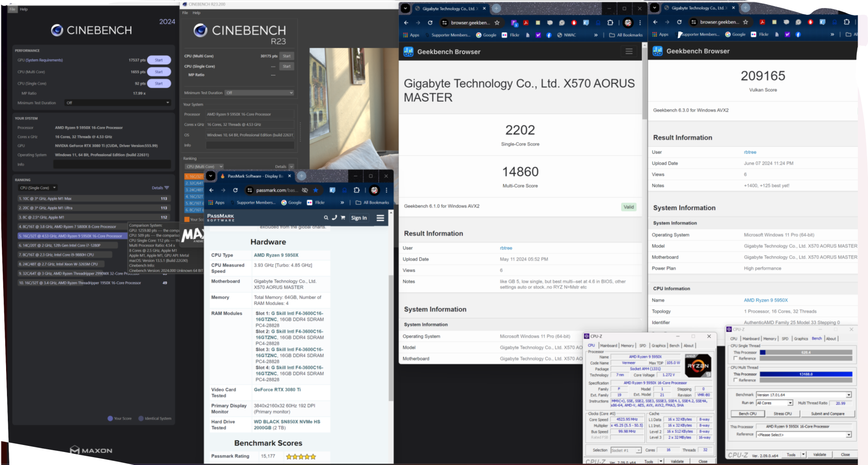This screenshot has height=465, width=868.
Task: Click the Adobe Acrobat extension in the Geekbench CPU window
Action: pyautogui.click(x=526, y=23)
